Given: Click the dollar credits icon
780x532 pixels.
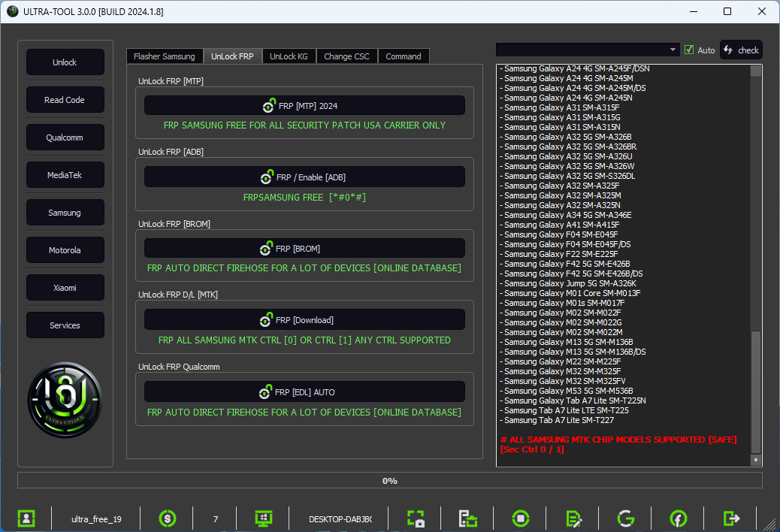Looking at the screenshot, I should [168, 518].
